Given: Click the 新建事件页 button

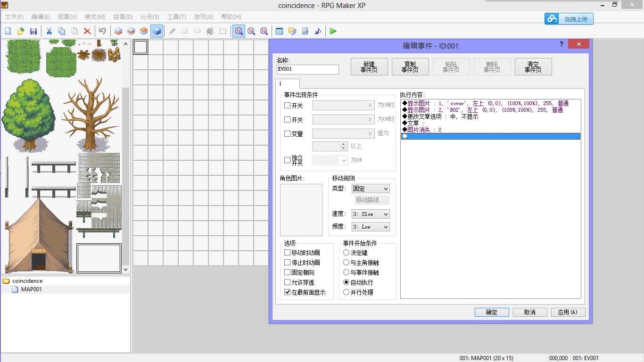Looking at the screenshot, I should click(x=369, y=67).
